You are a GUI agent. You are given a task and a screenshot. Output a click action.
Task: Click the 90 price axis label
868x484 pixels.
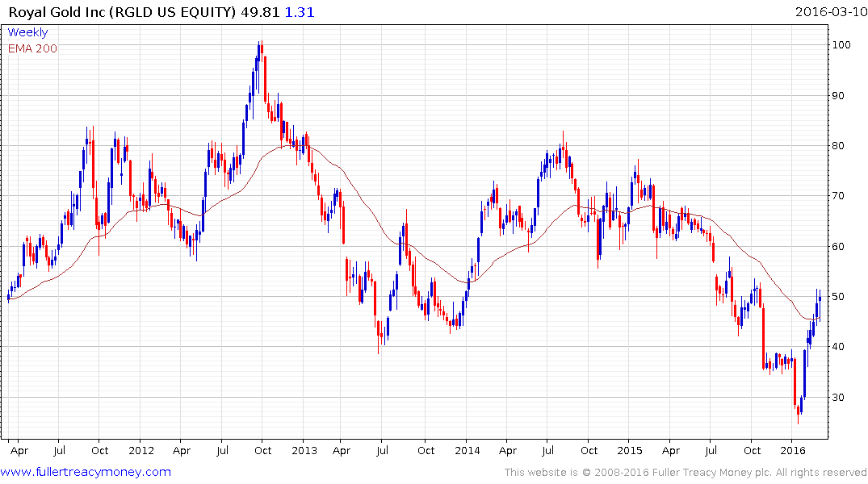(x=838, y=95)
